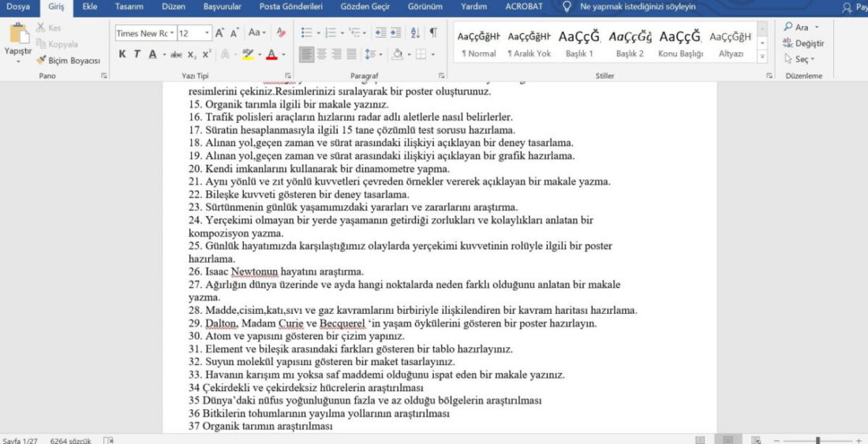Apply the Normal style
868x444 pixels.
click(x=478, y=43)
